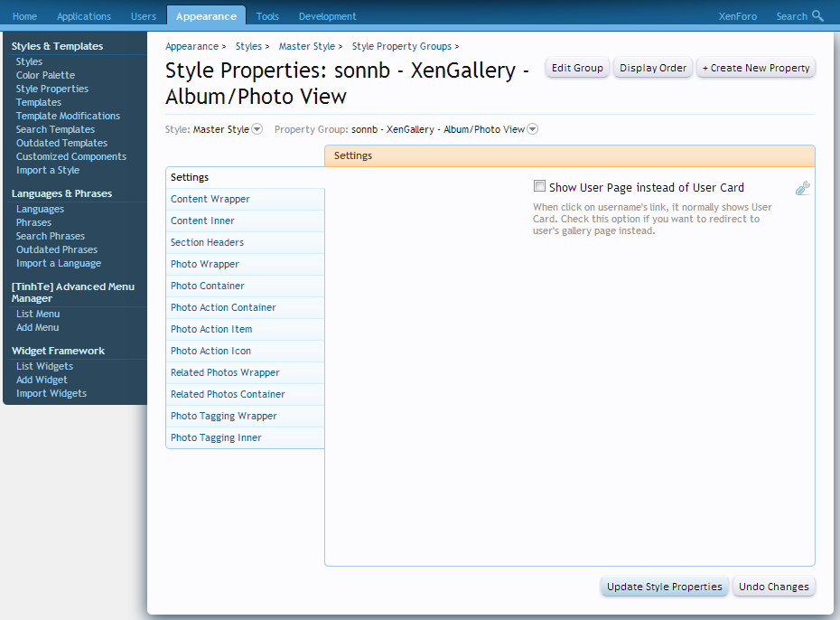Open the Style: Master Style dropdown
Viewport: 840px width, 620px height.
[x=257, y=128]
